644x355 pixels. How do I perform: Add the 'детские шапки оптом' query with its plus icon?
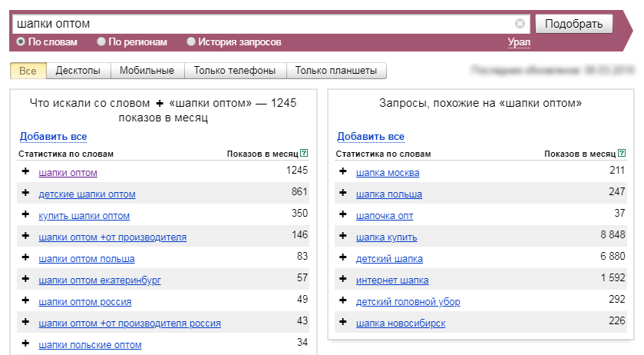tap(25, 193)
